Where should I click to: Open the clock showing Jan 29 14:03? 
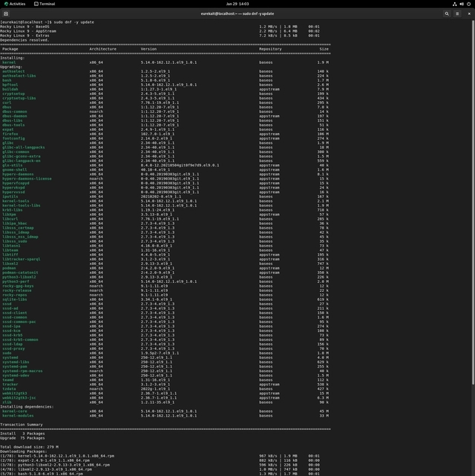click(237, 4)
